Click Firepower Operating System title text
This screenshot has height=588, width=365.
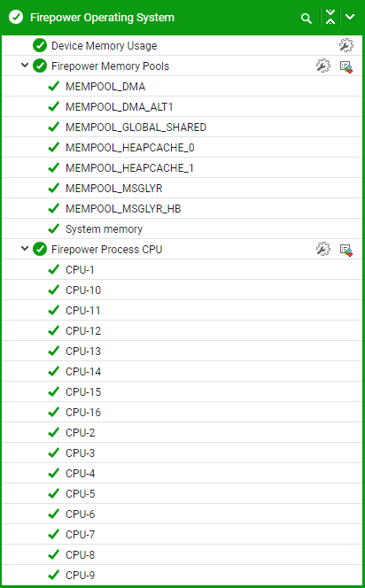[x=102, y=18]
